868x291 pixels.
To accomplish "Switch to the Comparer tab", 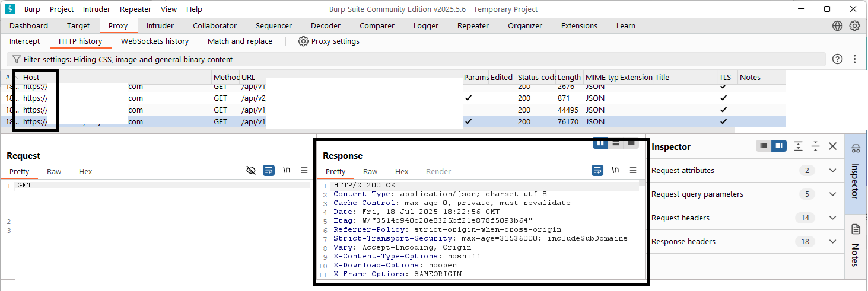I will coord(377,25).
